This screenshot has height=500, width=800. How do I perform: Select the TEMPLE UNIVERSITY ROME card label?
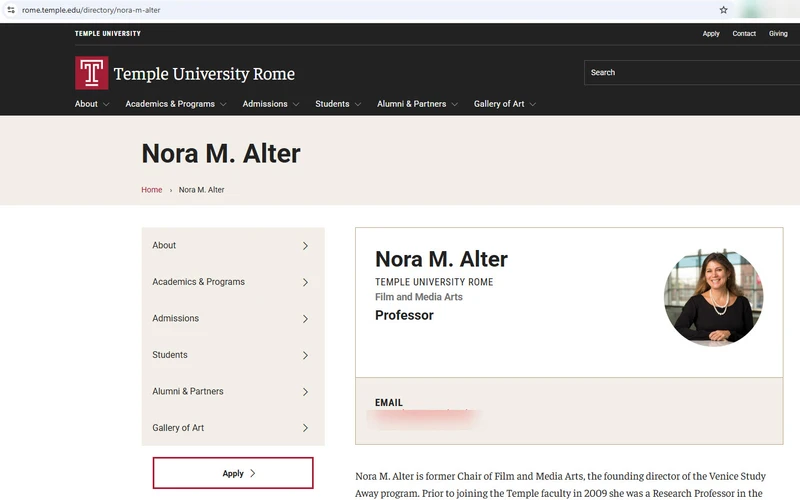pos(434,282)
